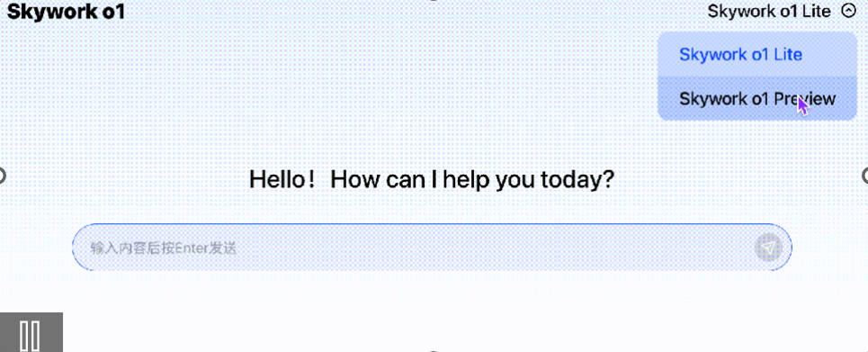Select Skywork o1 Preview from the list

click(757, 99)
